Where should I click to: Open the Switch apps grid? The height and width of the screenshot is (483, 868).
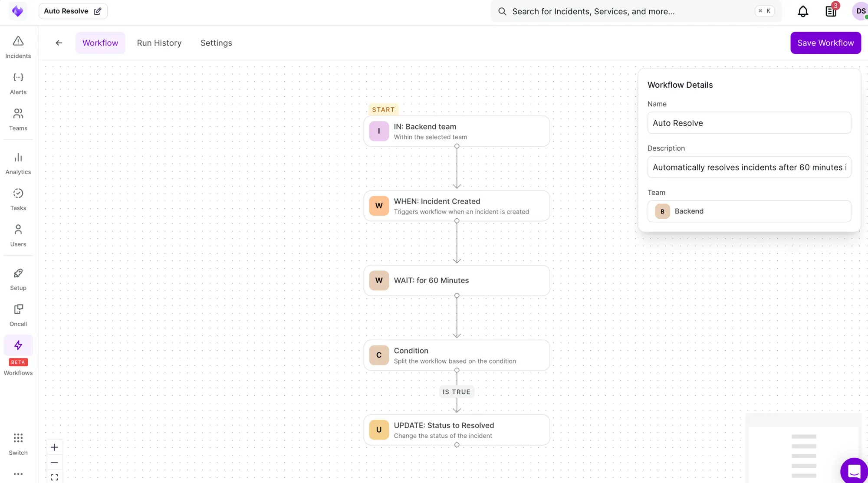18,444
